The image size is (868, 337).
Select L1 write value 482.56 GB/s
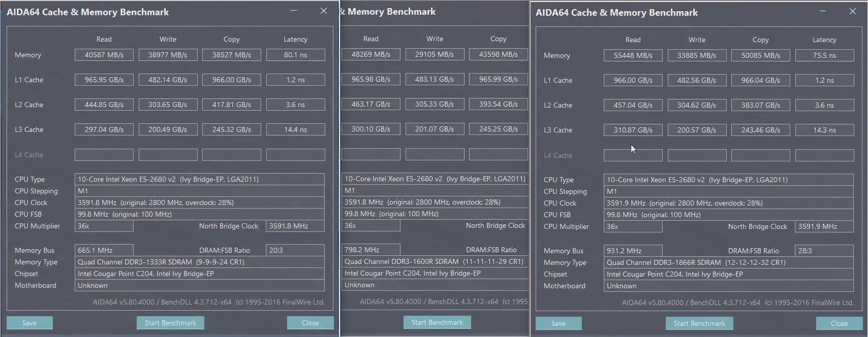click(697, 80)
